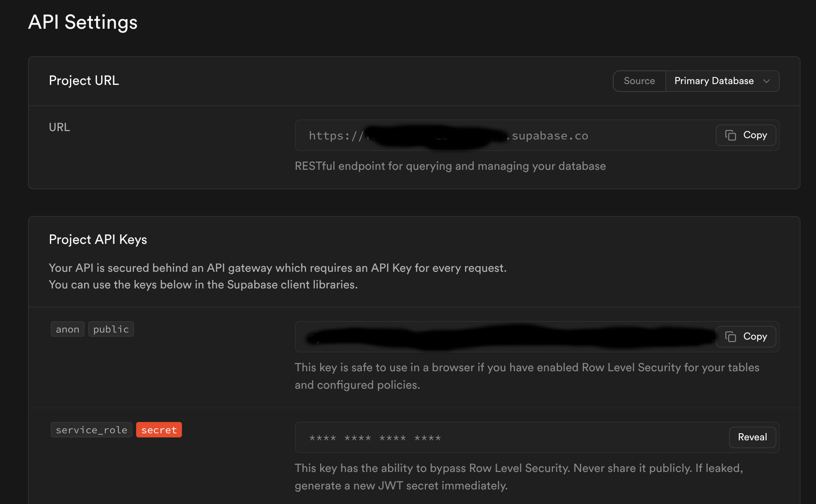Click the red secret badge
Image resolution: width=816 pixels, height=504 pixels.
159,430
